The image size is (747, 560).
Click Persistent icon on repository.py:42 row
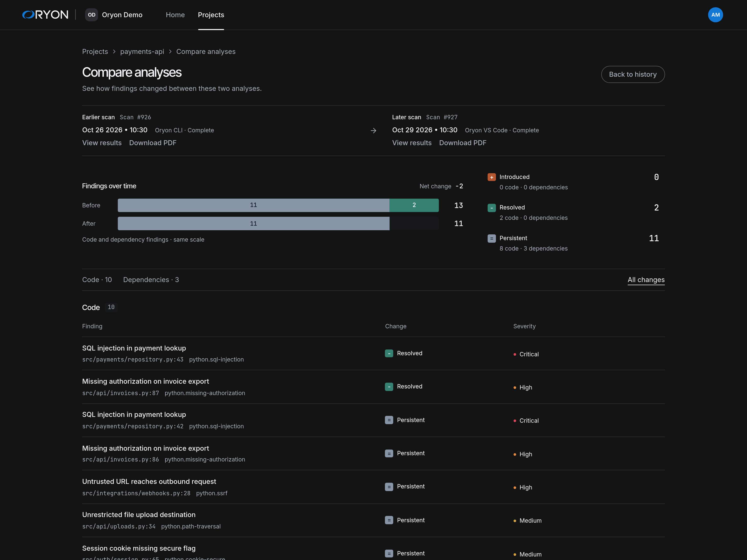(x=389, y=420)
